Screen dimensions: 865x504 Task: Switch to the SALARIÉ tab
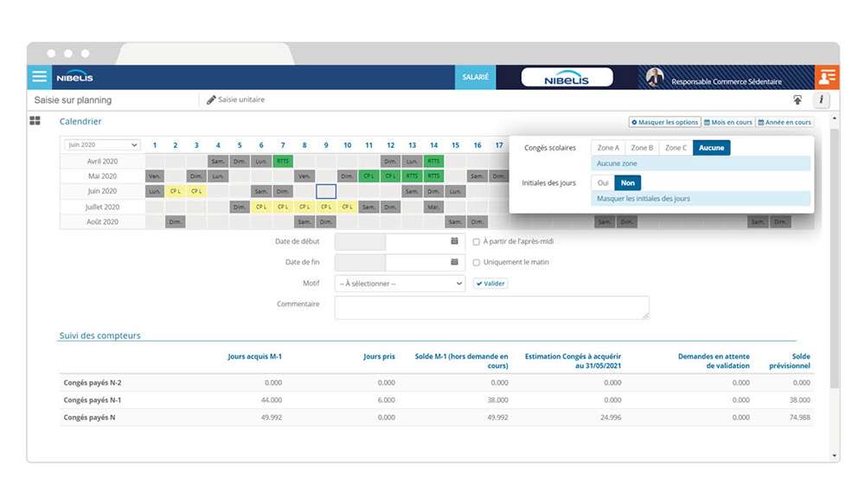click(x=475, y=77)
